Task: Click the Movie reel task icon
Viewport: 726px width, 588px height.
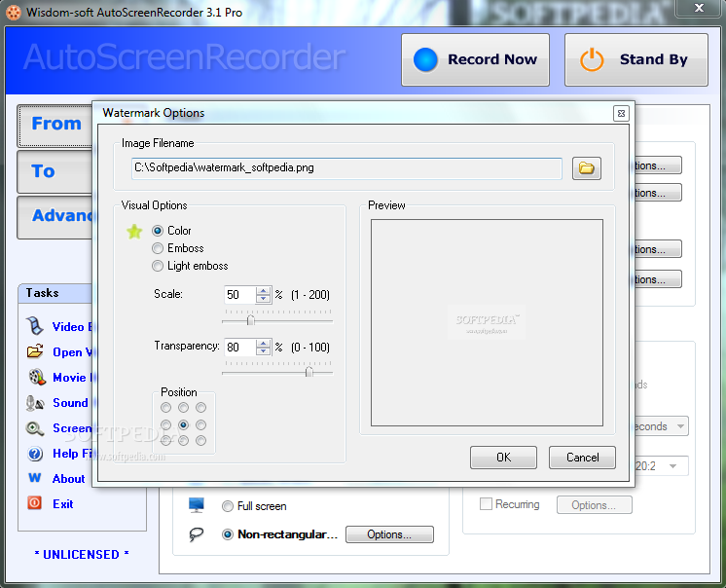Action: 37,377
